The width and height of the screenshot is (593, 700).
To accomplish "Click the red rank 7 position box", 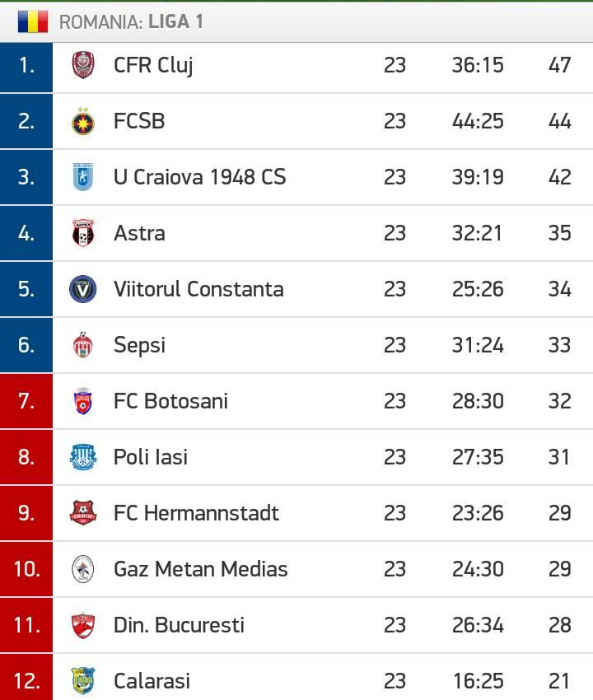I will coord(26,401).
